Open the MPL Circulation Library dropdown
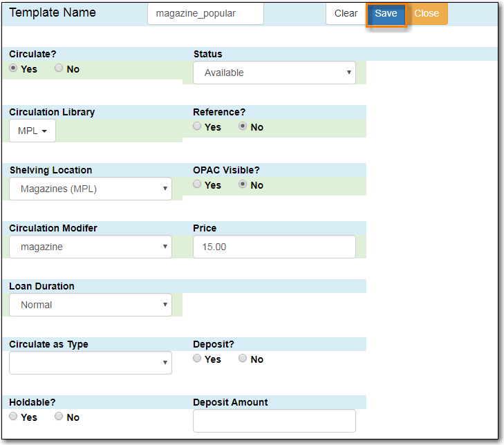The height and width of the screenshot is (445, 504). (x=32, y=131)
